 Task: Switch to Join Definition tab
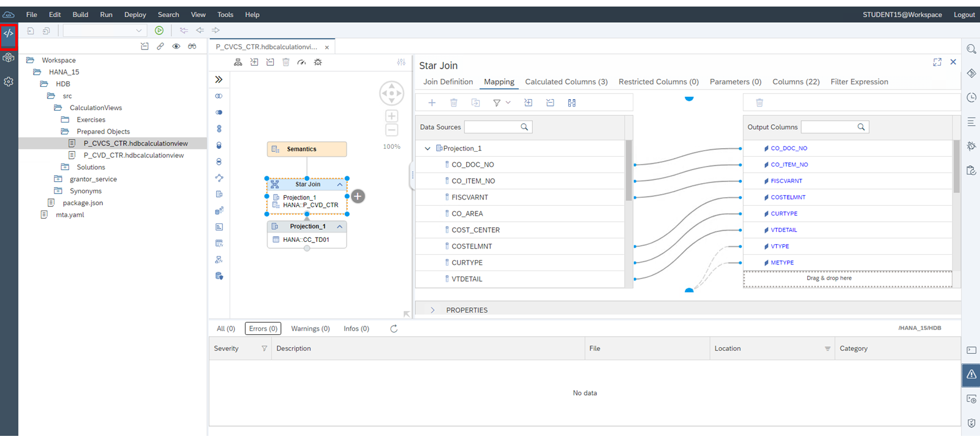448,82
